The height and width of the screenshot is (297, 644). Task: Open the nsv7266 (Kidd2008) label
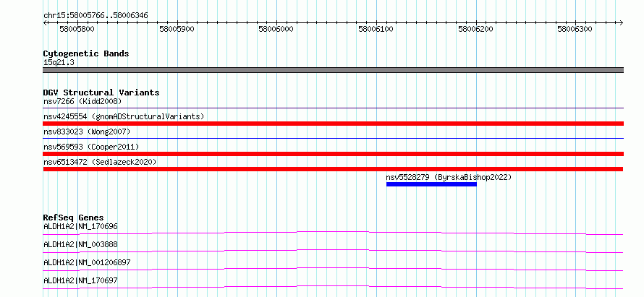click(x=82, y=101)
